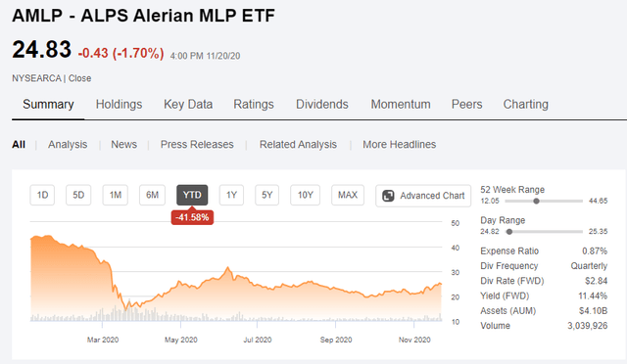Open the Advanced Chart expand icon
Viewport: 627px width, 364px height.
[388, 196]
